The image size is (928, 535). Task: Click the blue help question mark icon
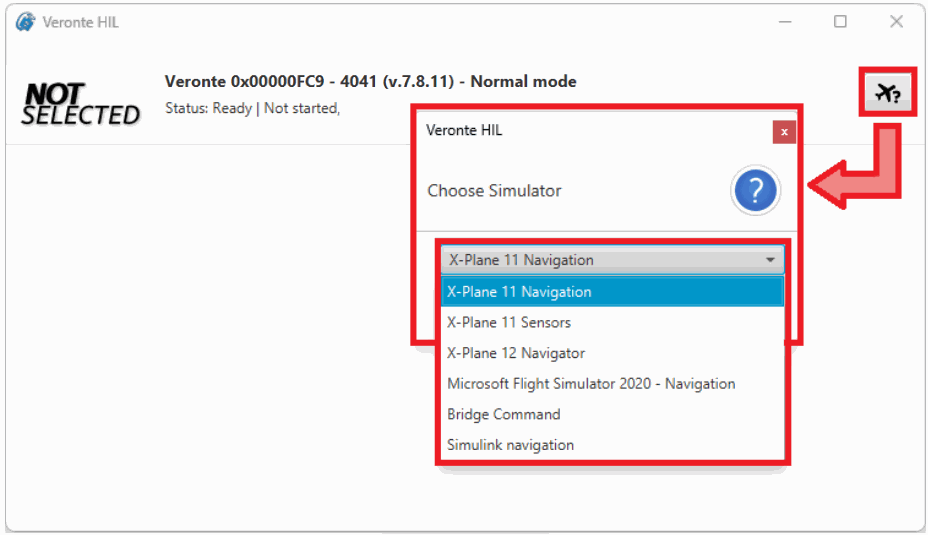755,190
